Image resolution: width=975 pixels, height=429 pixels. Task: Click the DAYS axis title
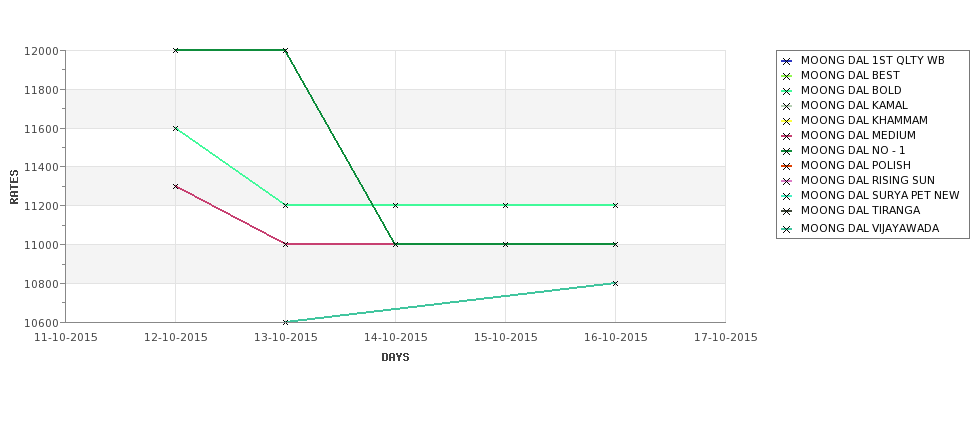(x=395, y=357)
